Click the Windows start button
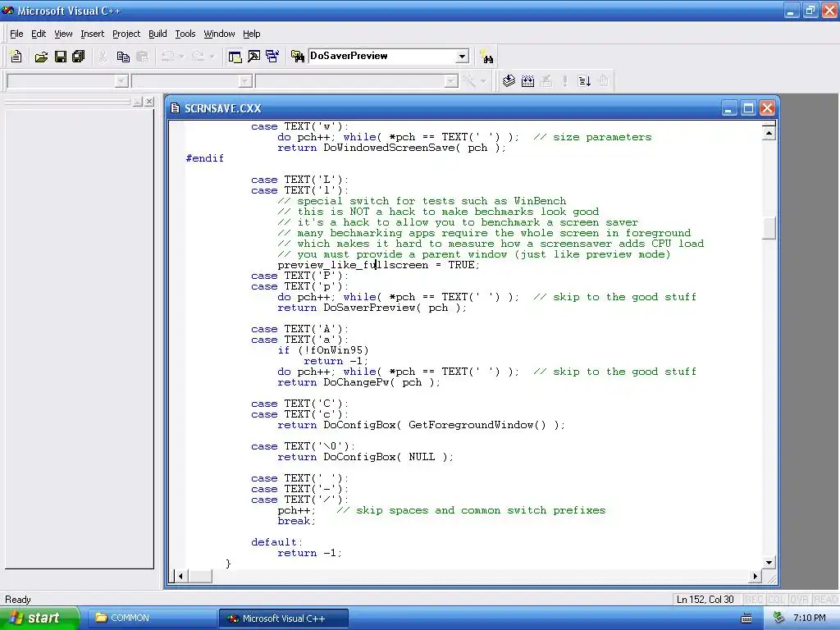The height and width of the screenshot is (630, 840). [39, 619]
